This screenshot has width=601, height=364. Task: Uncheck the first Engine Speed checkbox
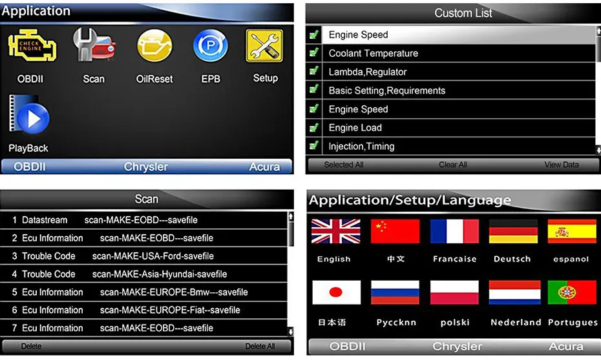(x=314, y=35)
